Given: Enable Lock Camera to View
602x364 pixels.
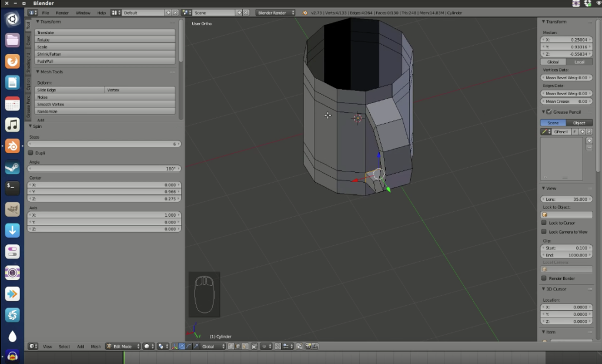Looking at the screenshot, I should click(x=544, y=231).
